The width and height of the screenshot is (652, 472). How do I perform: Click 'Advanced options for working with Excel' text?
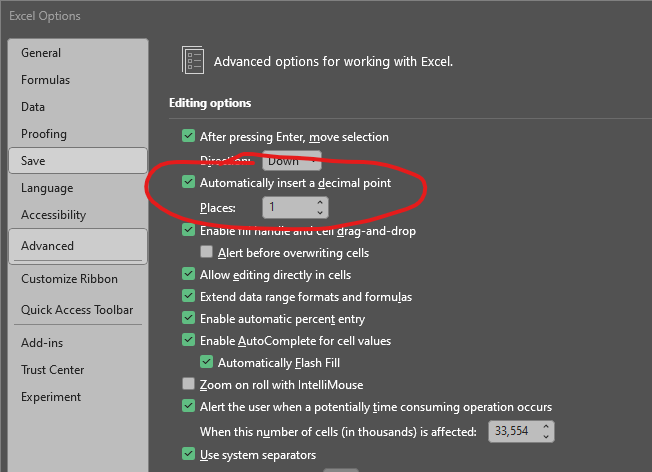tap(333, 62)
